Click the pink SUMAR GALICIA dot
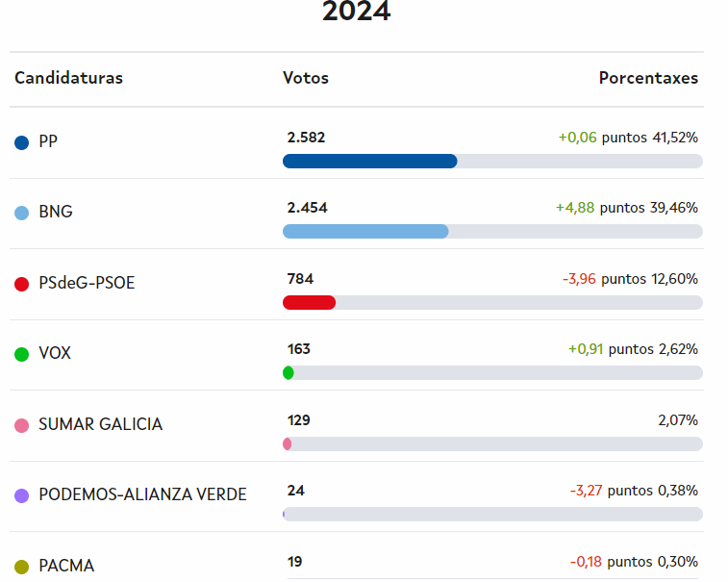The width and height of the screenshot is (728, 582). (22, 425)
